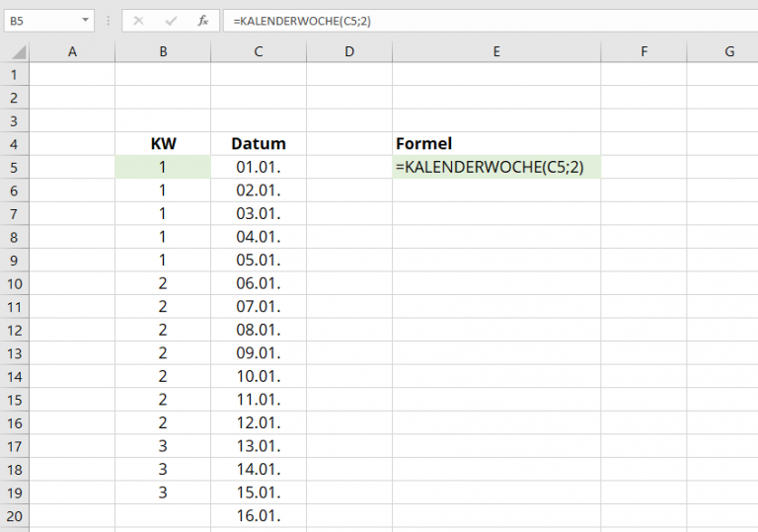
Task: Select row 20 header
Action: point(14,515)
